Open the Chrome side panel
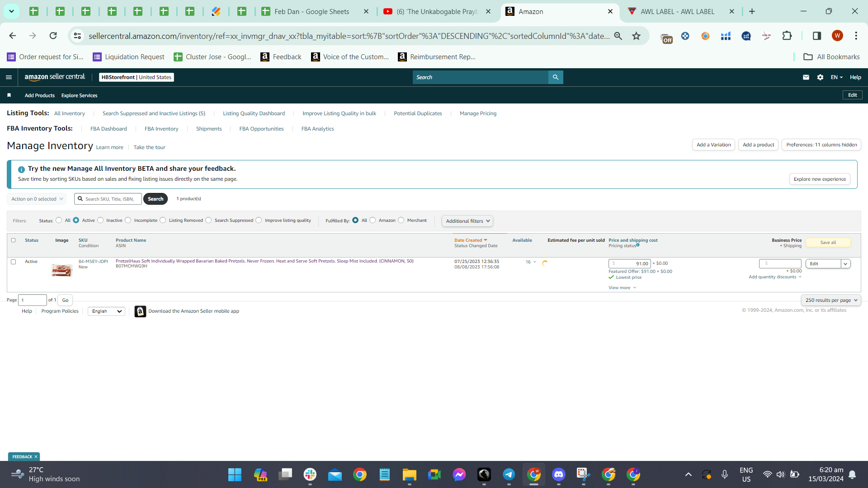 coord(817,36)
